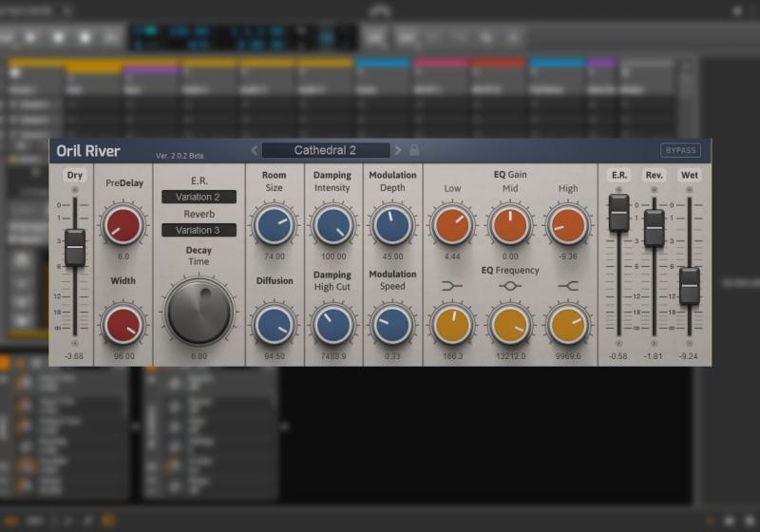Click the Wet level fader handle
Image resolution: width=760 pixels, height=532 pixels.
(690, 285)
